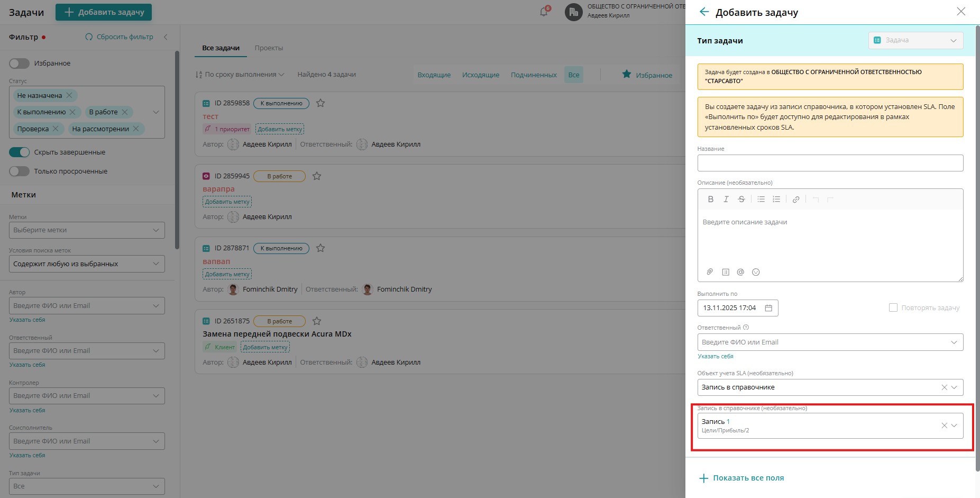Click the attach file paperclip icon
The height and width of the screenshot is (498, 980).
pos(710,272)
